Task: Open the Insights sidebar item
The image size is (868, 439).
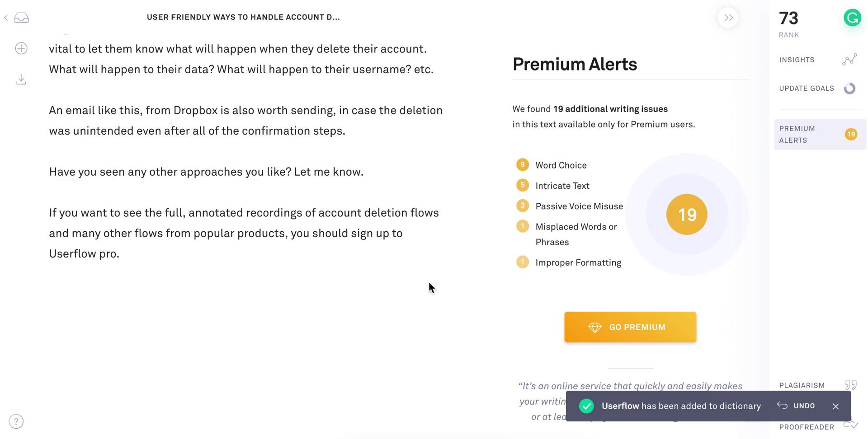Action: point(797,60)
